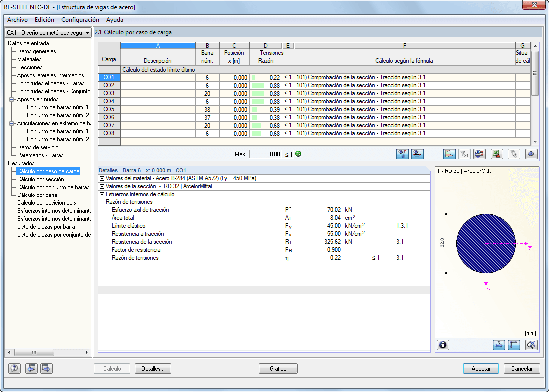Toggle the colored relation bar-chart button

point(449,154)
